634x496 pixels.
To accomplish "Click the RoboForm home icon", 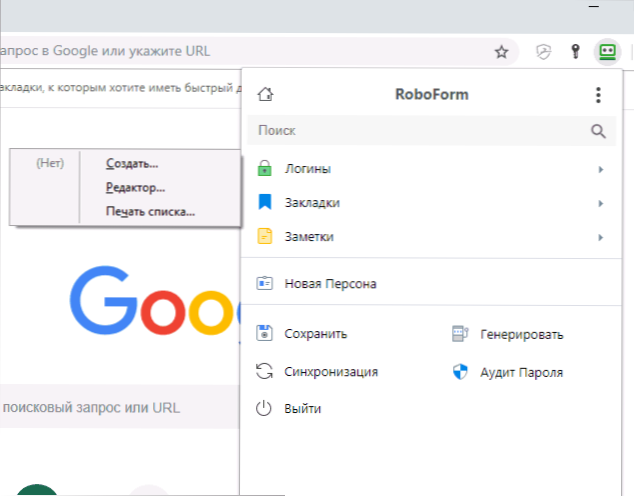I will [265, 94].
